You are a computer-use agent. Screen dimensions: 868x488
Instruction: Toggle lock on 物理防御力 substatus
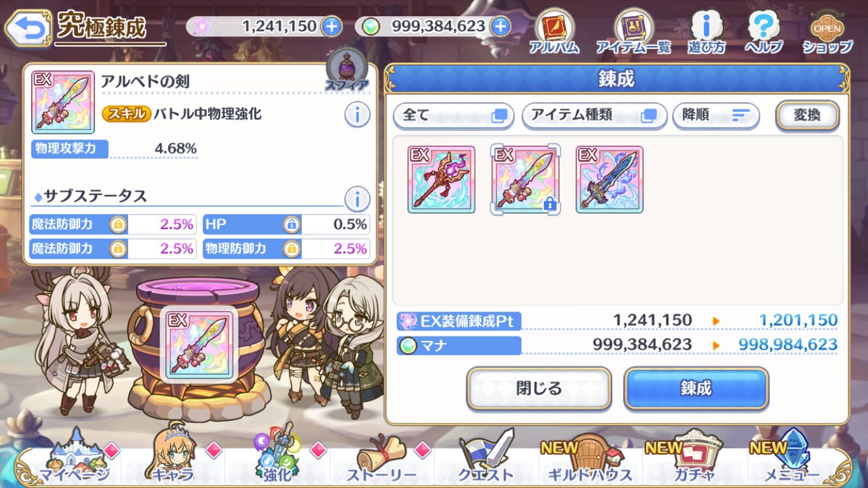point(291,248)
